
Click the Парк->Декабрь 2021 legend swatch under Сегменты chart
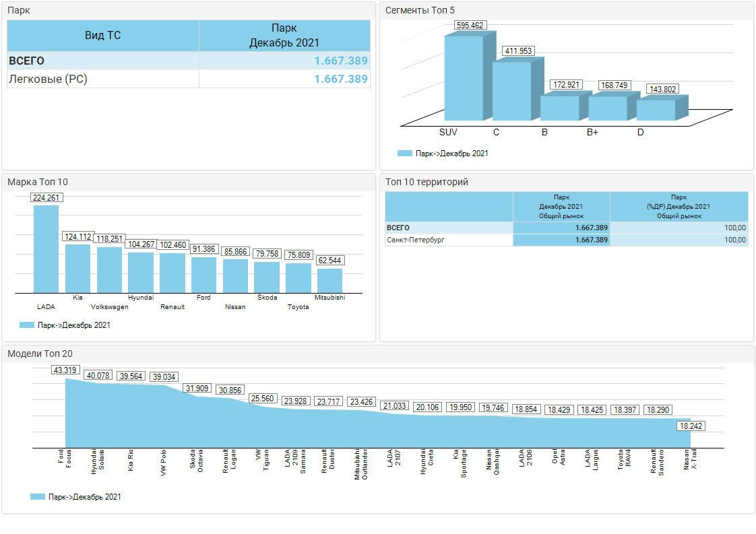[x=404, y=154]
